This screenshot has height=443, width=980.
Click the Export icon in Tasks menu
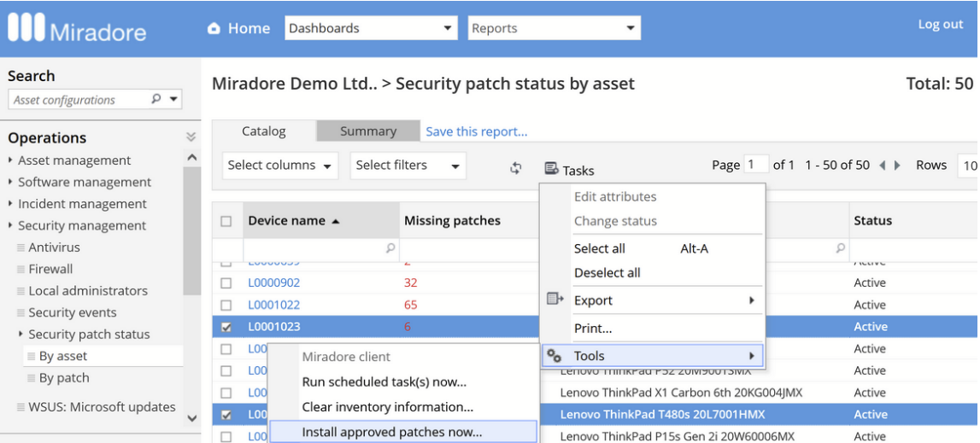click(555, 300)
